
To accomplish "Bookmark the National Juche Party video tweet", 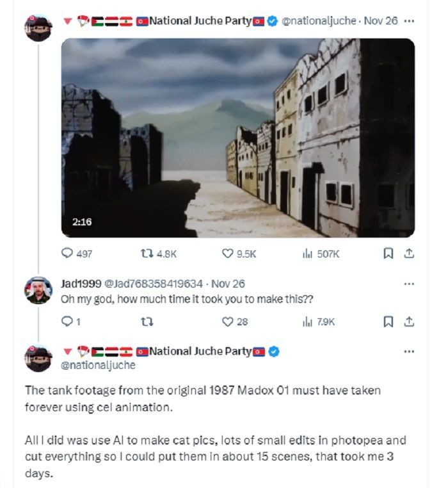I will (388, 254).
